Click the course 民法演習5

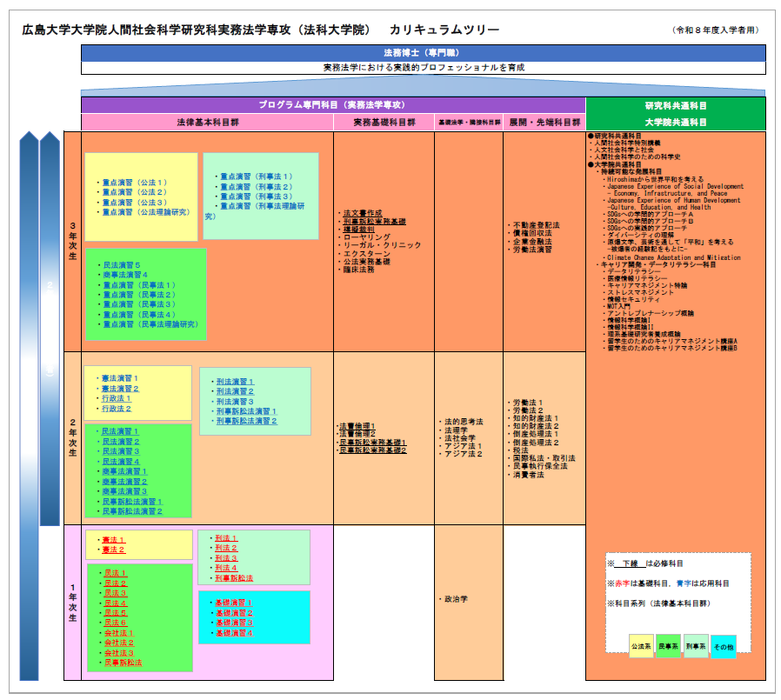click(122, 265)
